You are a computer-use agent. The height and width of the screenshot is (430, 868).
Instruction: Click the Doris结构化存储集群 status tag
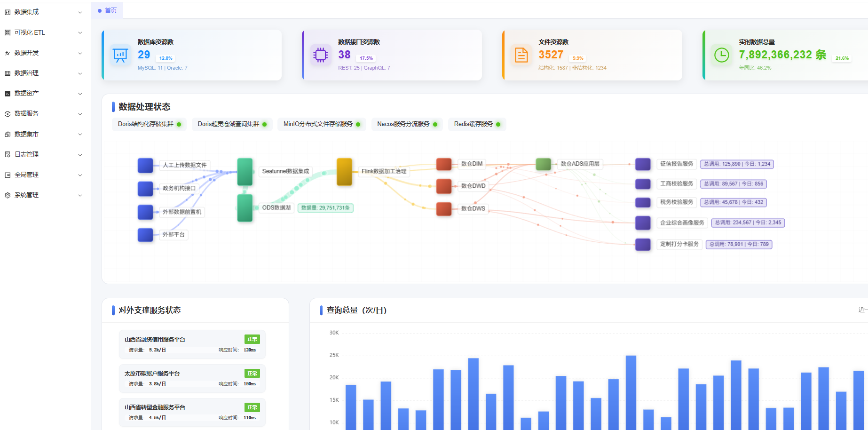click(149, 124)
